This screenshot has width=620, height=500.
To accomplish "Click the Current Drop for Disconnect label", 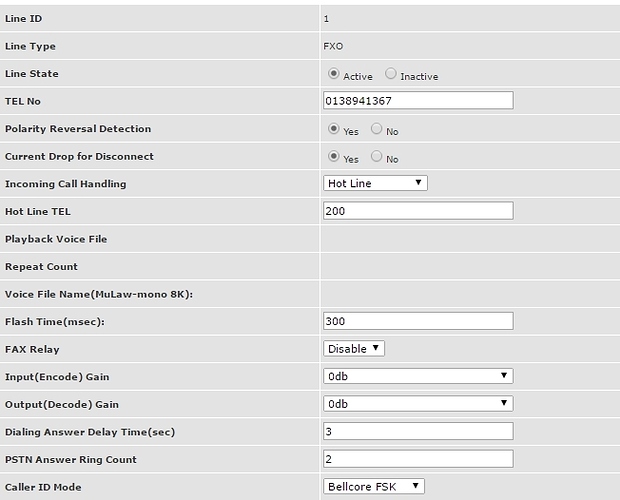I will coord(79,157).
